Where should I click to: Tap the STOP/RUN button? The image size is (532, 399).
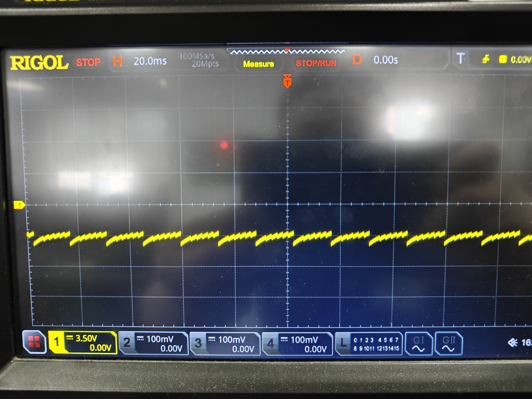(316, 63)
